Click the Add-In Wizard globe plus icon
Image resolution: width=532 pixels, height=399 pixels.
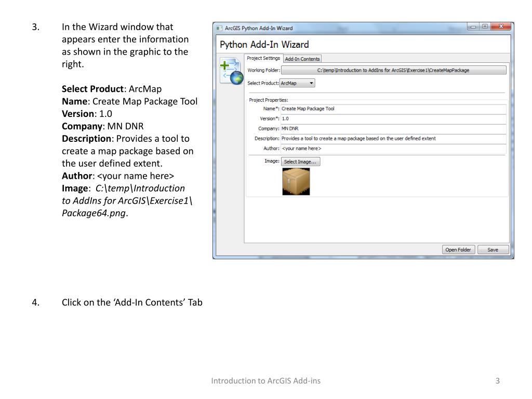[x=231, y=71]
